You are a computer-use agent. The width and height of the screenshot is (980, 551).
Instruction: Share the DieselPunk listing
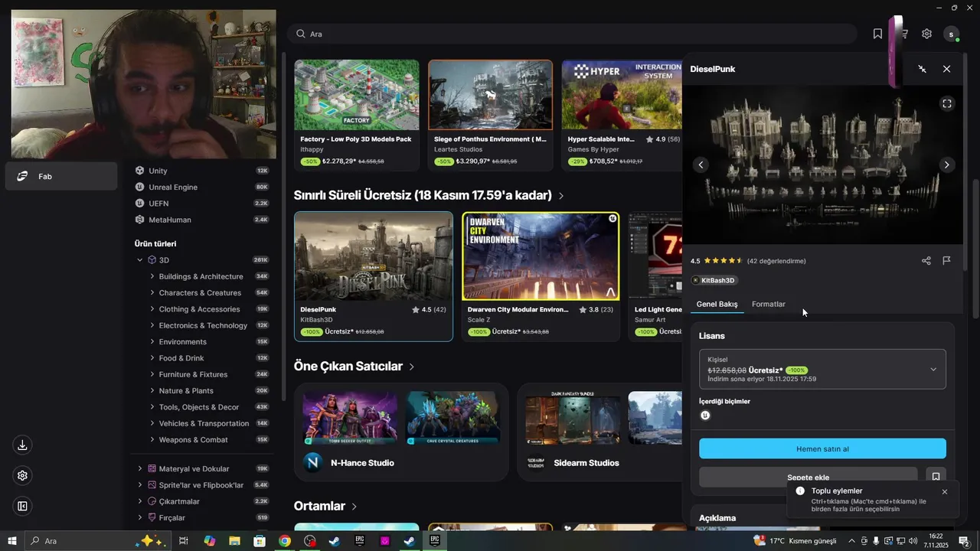point(926,260)
